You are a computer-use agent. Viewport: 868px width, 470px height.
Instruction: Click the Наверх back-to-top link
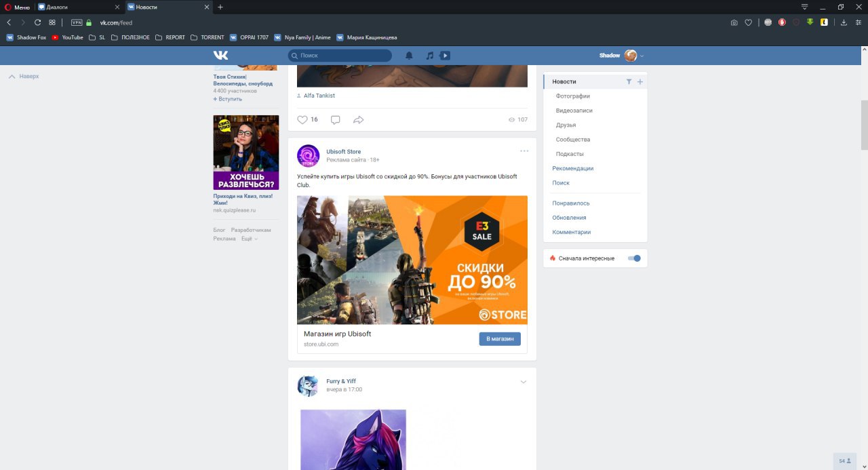tap(24, 77)
